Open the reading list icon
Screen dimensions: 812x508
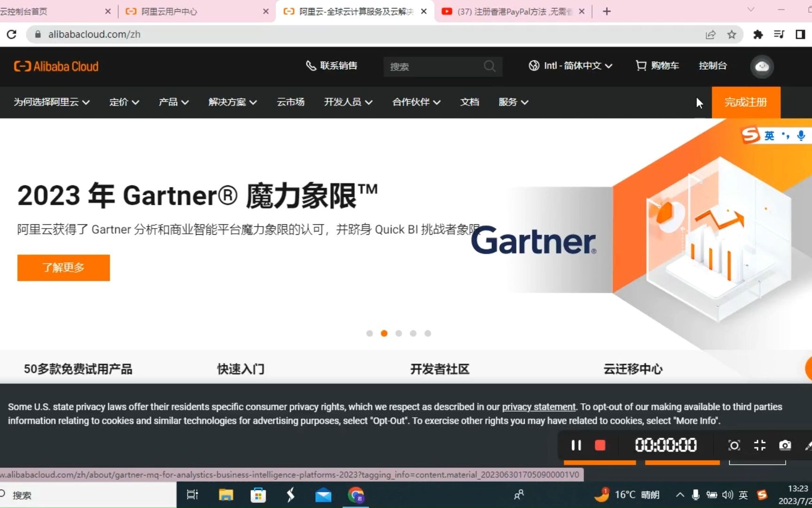(x=779, y=34)
